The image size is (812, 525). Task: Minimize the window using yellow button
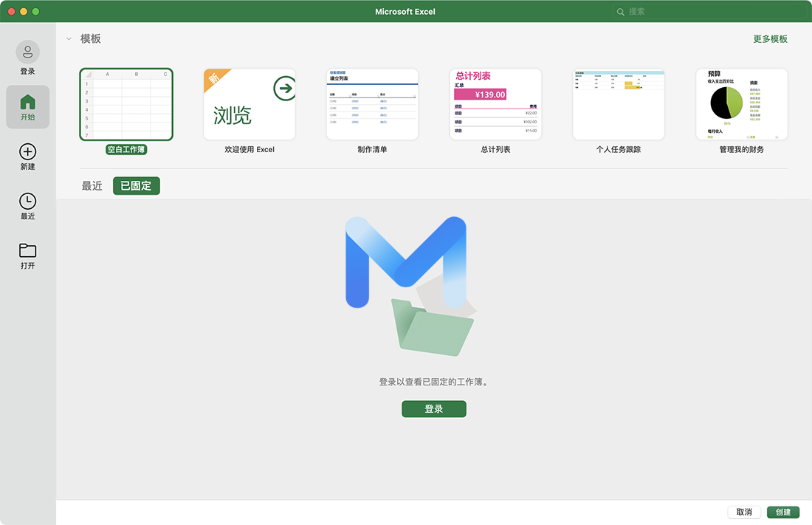pyautogui.click(x=24, y=11)
